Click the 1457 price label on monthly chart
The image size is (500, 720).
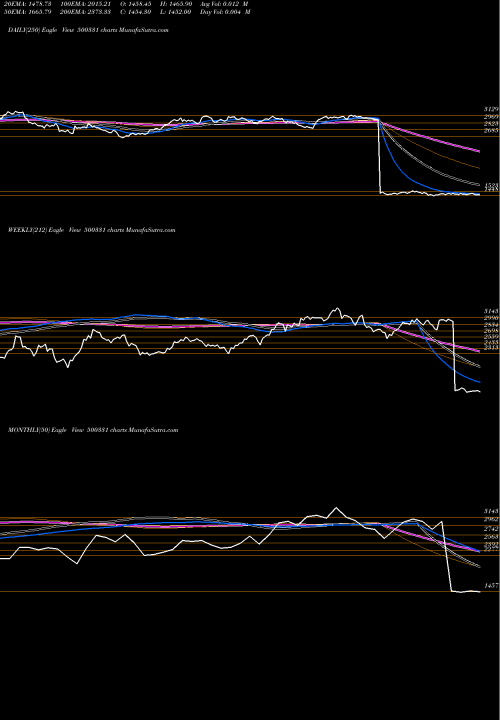(x=491, y=586)
